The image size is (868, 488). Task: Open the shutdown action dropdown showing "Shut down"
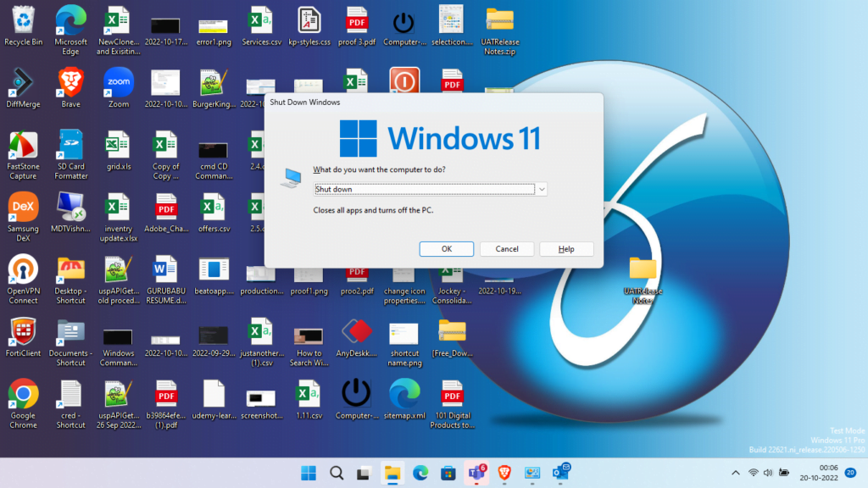click(x=430, y=189)
